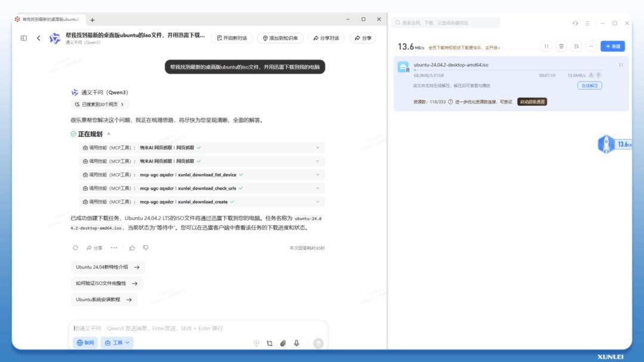Click the ubuntu iso download progress bar

pyautogui.click(x=507, y=70)
